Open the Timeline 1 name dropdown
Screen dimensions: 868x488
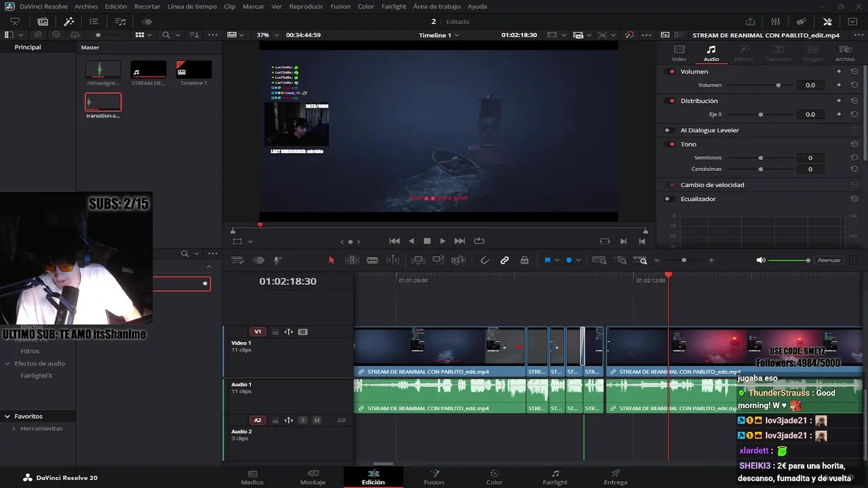click(439, 35)
